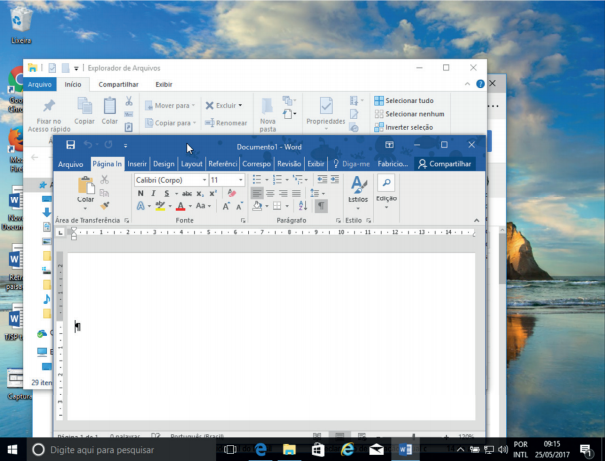This screenshot has height=461, width=606.
Task: Click the Format Painter brush icon
Action: coord(105,205)
